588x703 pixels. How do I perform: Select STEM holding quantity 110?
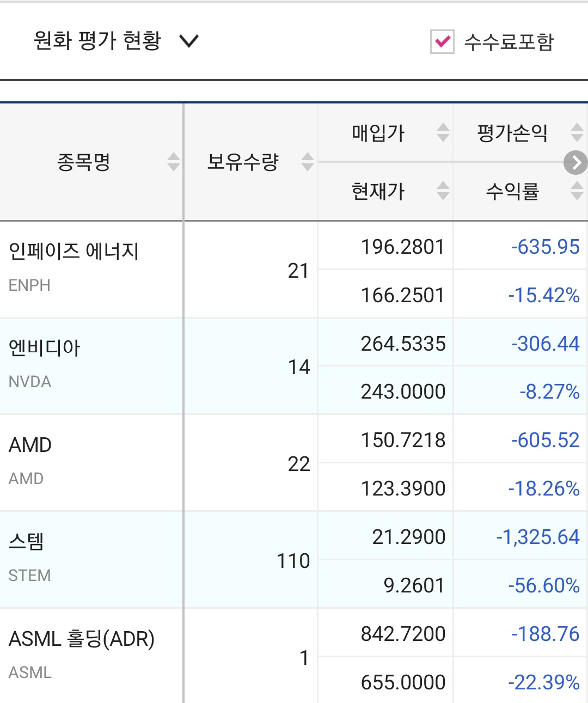[x=293, y=561]
